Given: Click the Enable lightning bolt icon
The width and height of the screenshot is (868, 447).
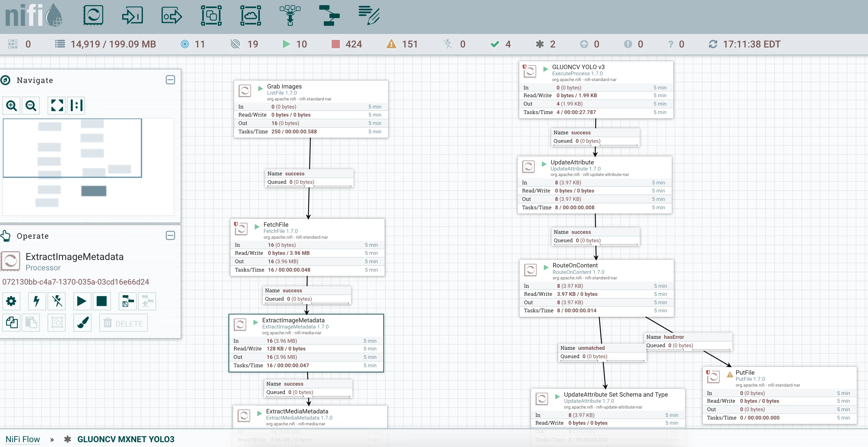Looking at the screenshot, I should pyautogui.click(x=37, y=301).
